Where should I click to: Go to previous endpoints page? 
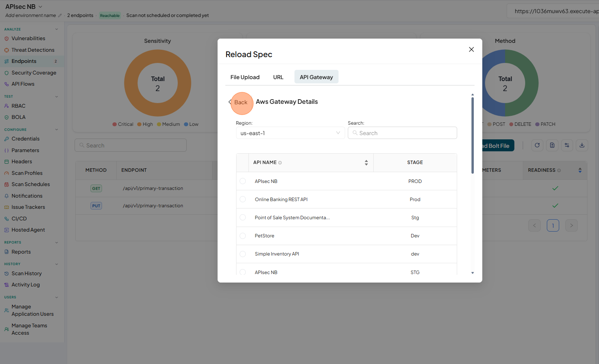point(534,225)
